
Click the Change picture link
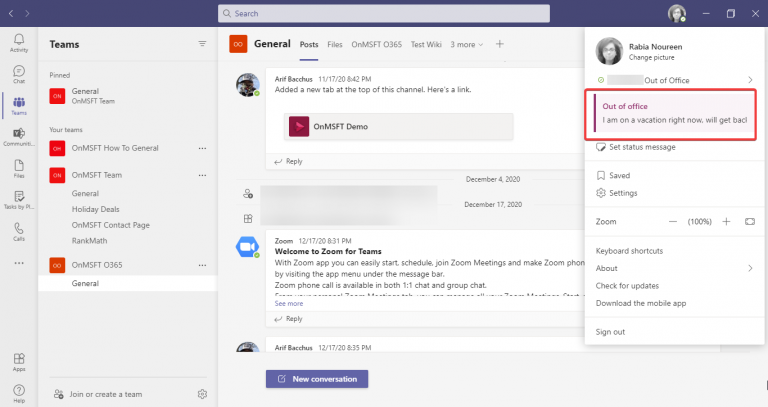[x=651, y=57]
